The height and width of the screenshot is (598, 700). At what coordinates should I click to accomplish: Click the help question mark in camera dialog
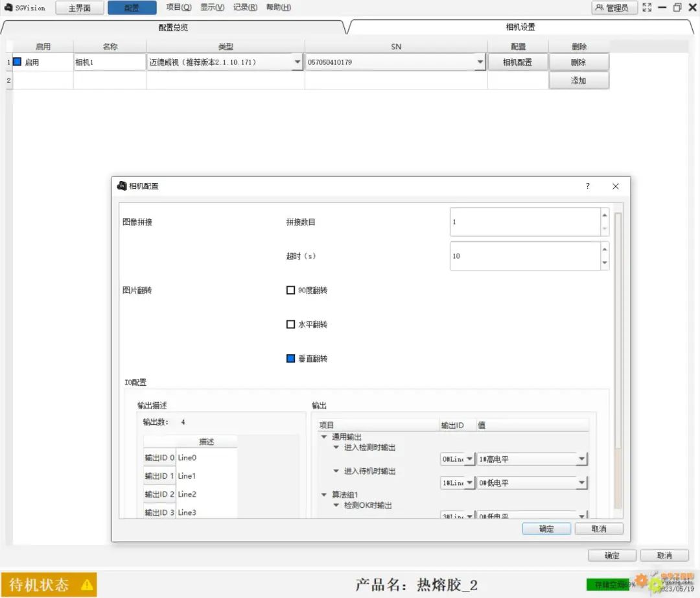pos(587,186)
